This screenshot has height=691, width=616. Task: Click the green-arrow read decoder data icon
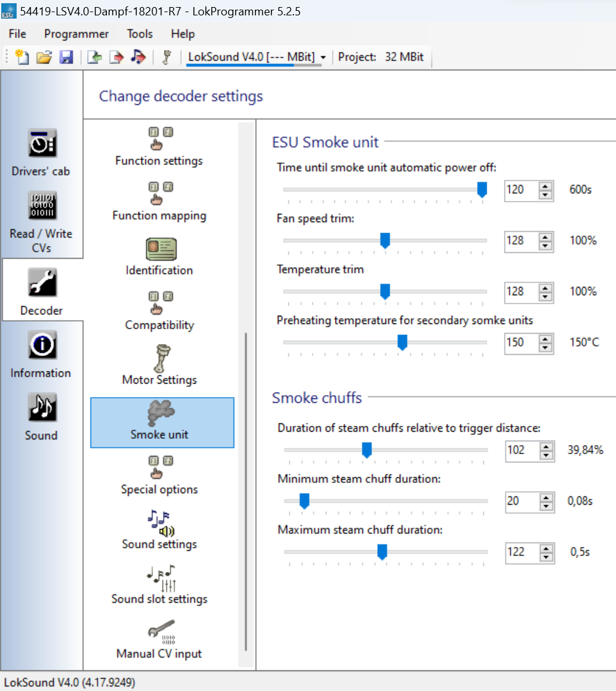94,57
